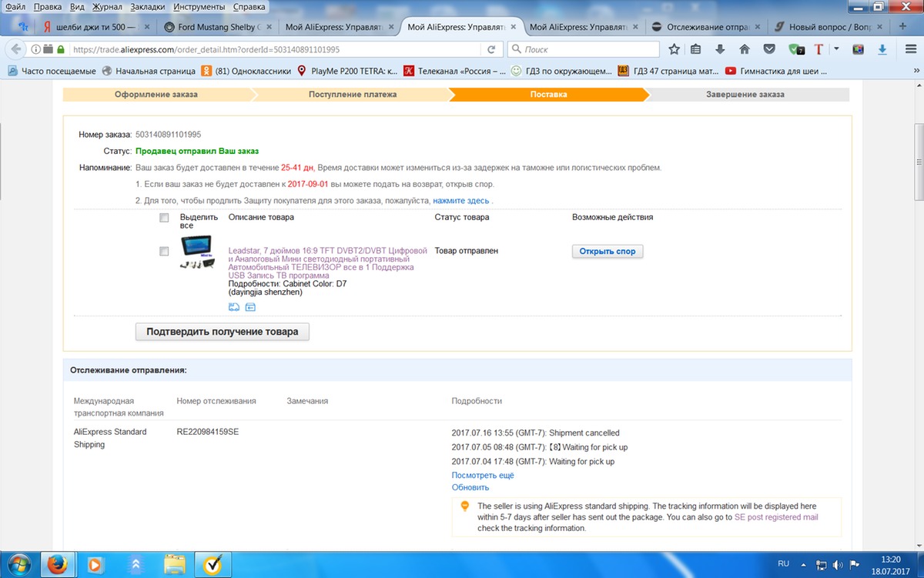Viewport: 924px width, 578px height.
Task: Click the colorful square extension icon
Action: [858, 49]
